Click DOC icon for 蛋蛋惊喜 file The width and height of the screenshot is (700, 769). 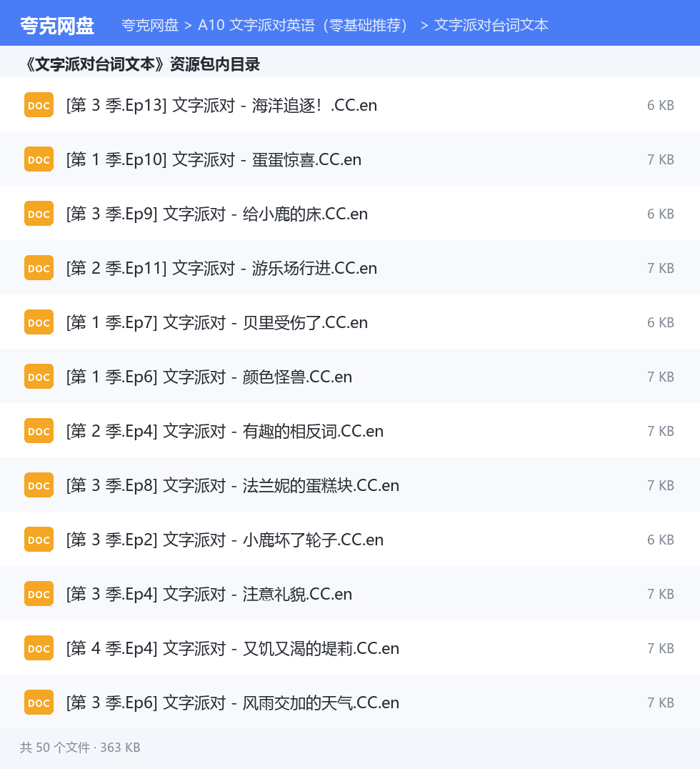pos(39,159)
